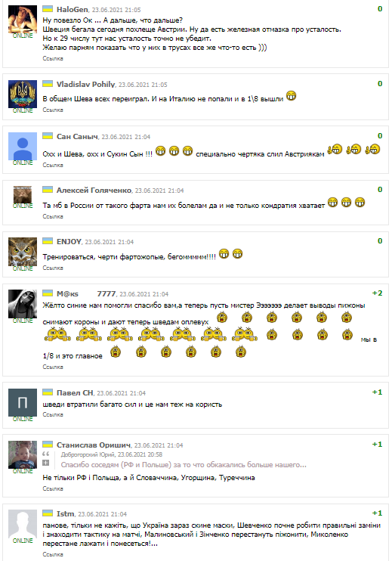Screen dimensions: 392x561
Task: Click the Ukrainian flag icon beside HaloGen
Action: [48, 9]
